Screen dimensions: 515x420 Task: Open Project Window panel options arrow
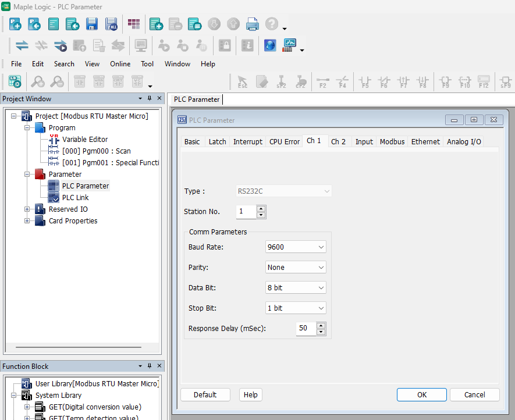tap(140, 98)
